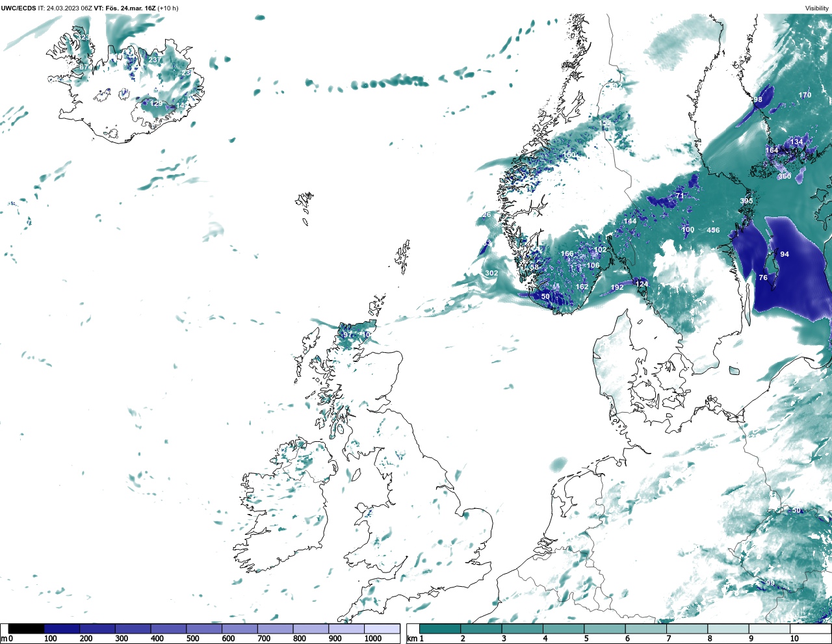Click the '124' value on the map
832x644 pixels.
642,284
